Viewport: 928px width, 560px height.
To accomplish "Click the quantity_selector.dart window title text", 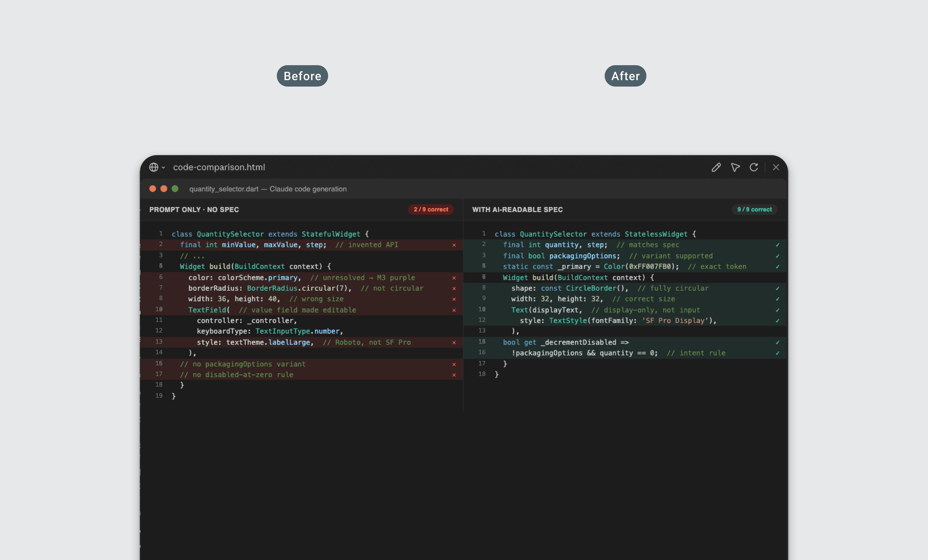I will pyautogui.click(x=268, y=189).
